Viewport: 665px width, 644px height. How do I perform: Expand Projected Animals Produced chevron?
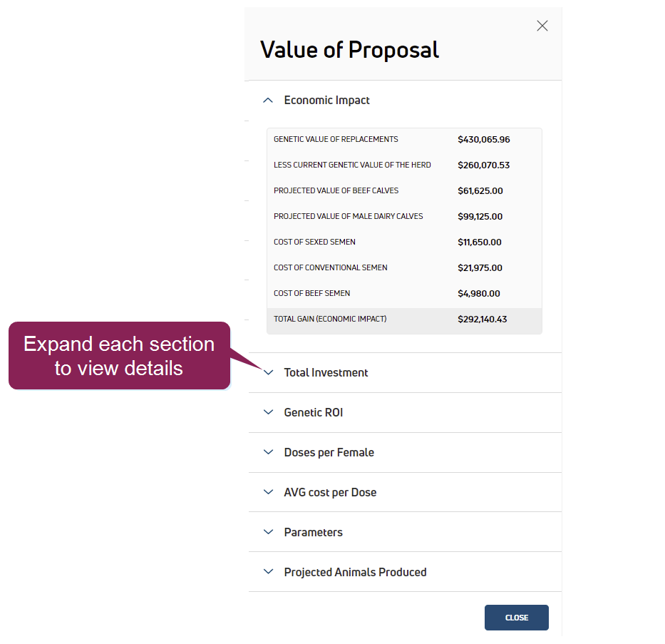tap(268, 573)
